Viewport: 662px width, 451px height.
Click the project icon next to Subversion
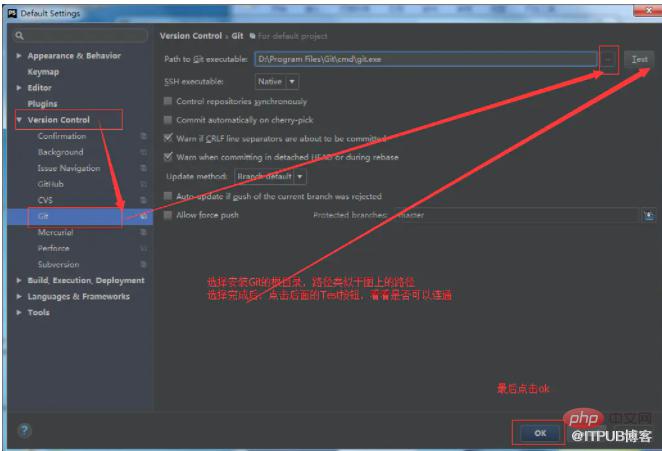click(144, 264)
